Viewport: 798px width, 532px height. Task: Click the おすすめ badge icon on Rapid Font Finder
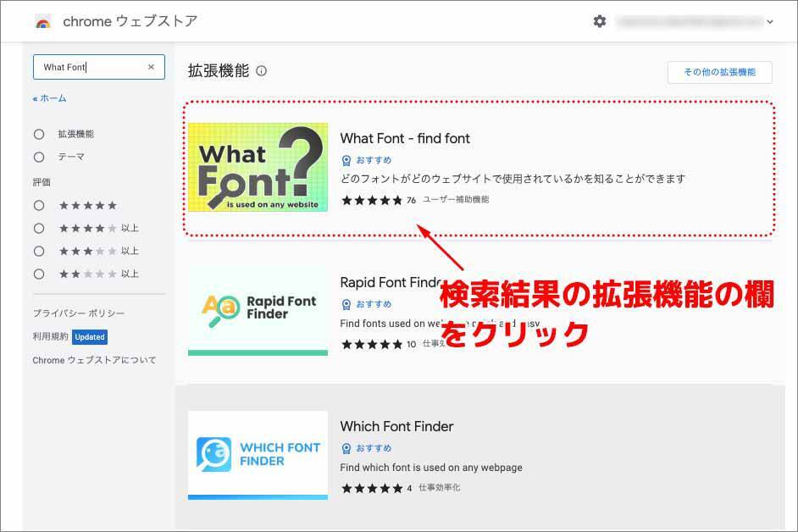click(346, 304)
